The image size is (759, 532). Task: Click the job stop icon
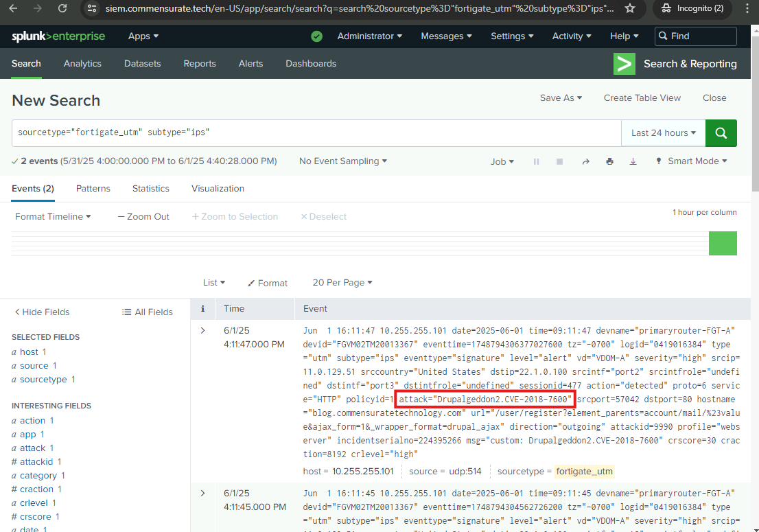click(x=559, y=161)
